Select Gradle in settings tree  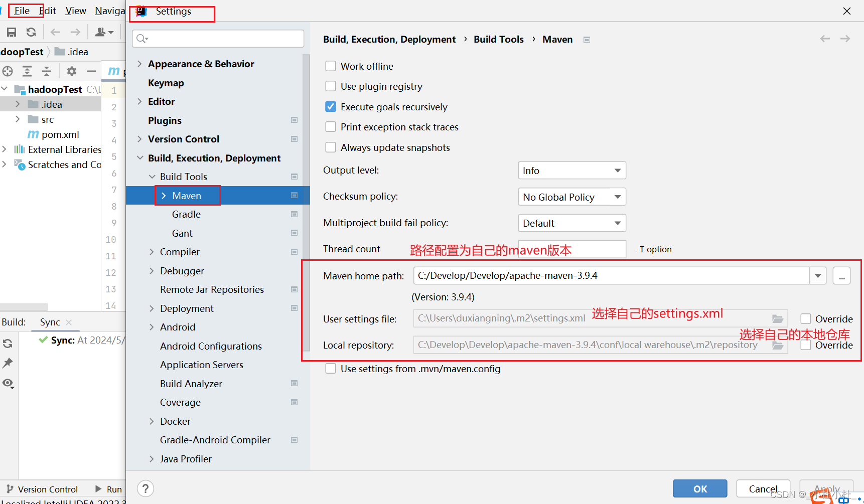186,214
